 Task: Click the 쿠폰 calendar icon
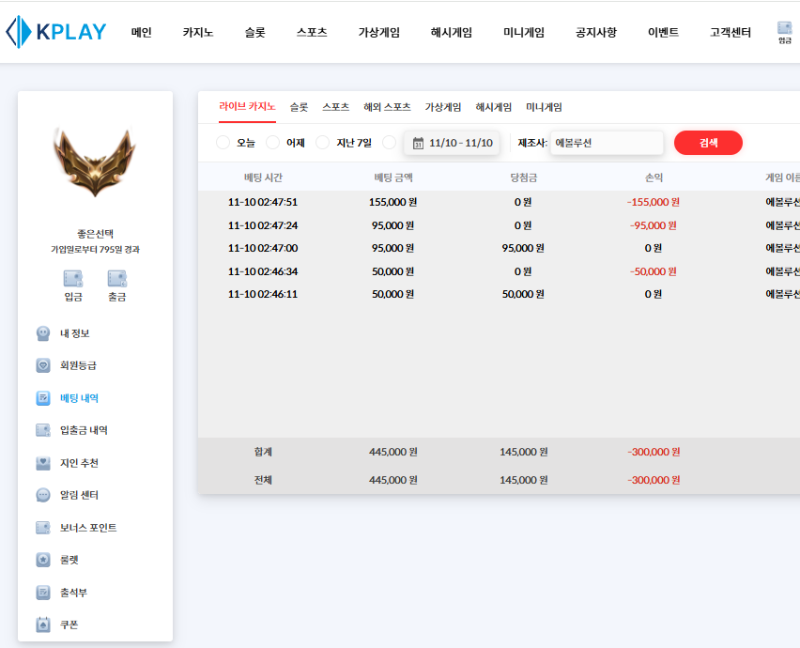(43, 625)
